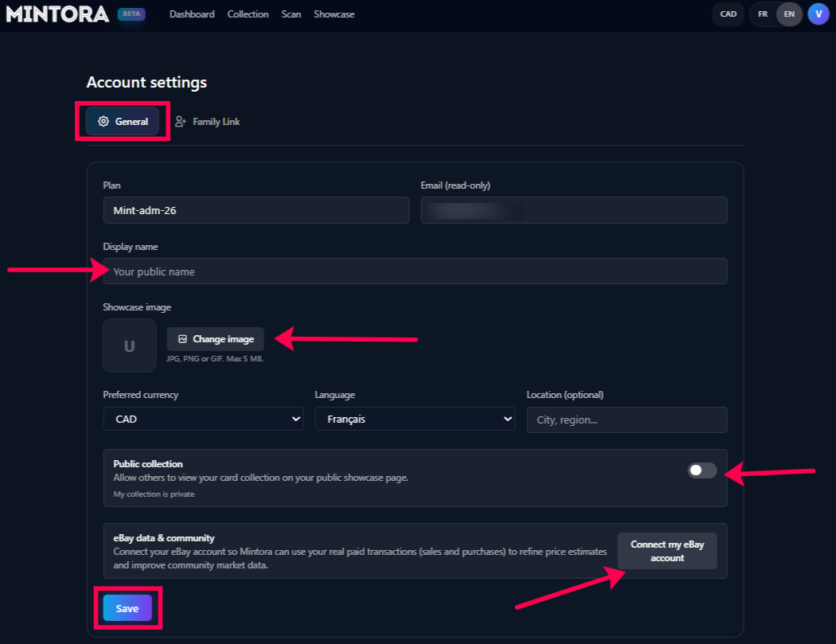This screenshot has height=644, width=836.
Task: Open the user avatar V menu
Action: [x=818, y=14]
